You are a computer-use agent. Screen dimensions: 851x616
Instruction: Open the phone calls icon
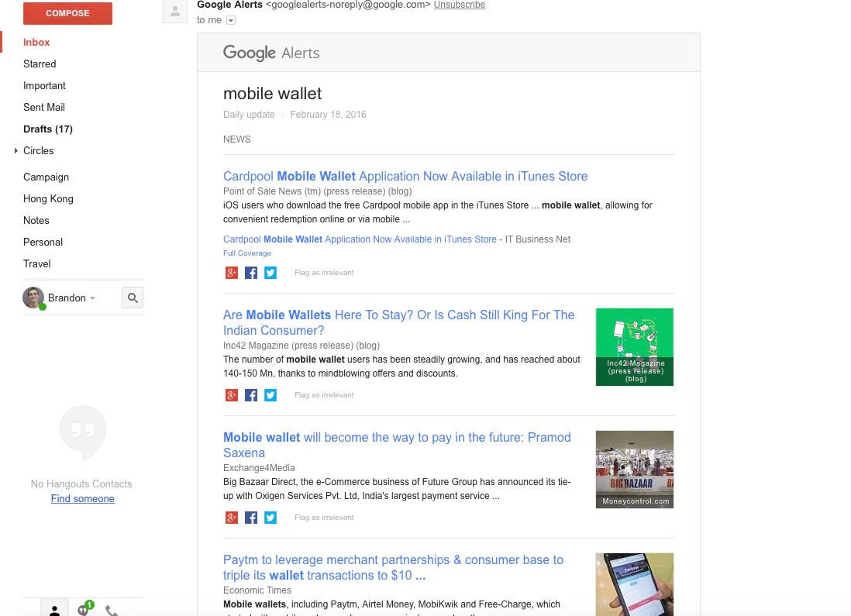point(112,611)
